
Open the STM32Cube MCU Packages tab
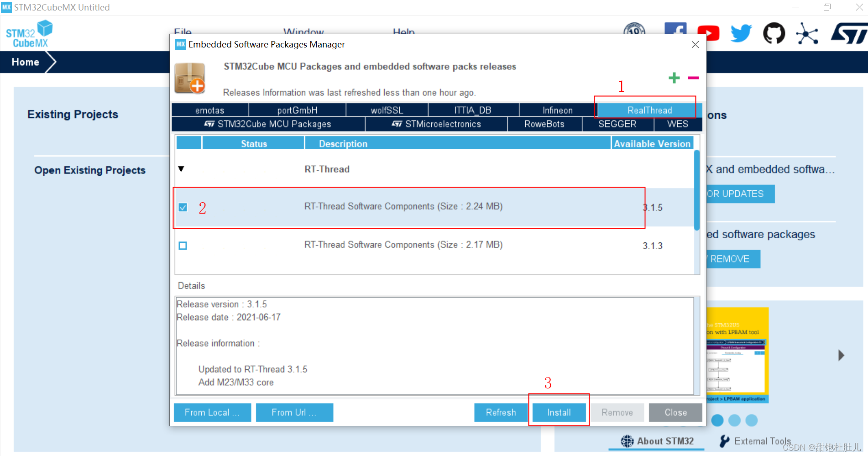(268, 124)
